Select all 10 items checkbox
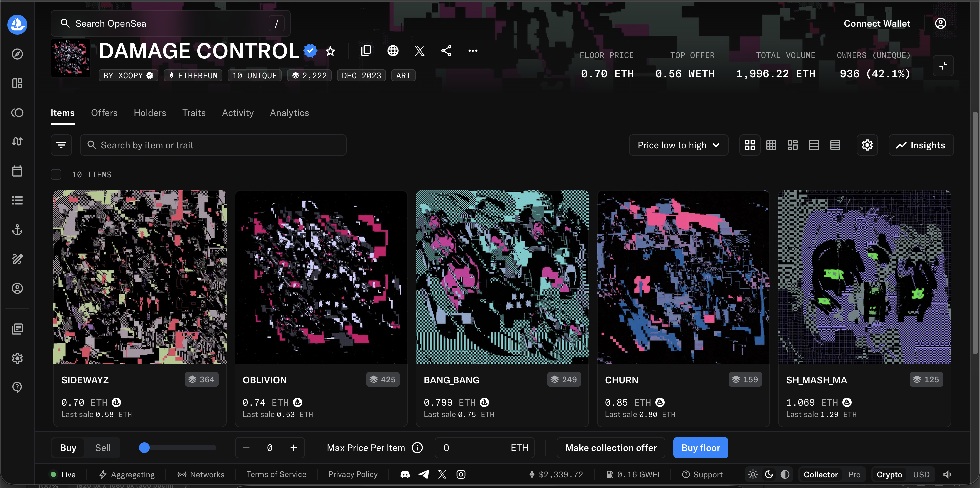This screenshot has width=980, height=488. (56, 174)
